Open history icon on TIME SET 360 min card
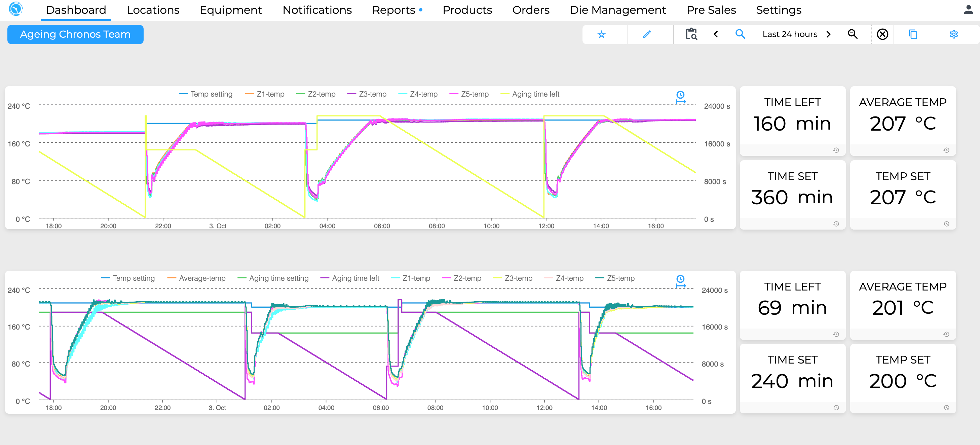This screenshot has height=445, width=980. point(836,224)
